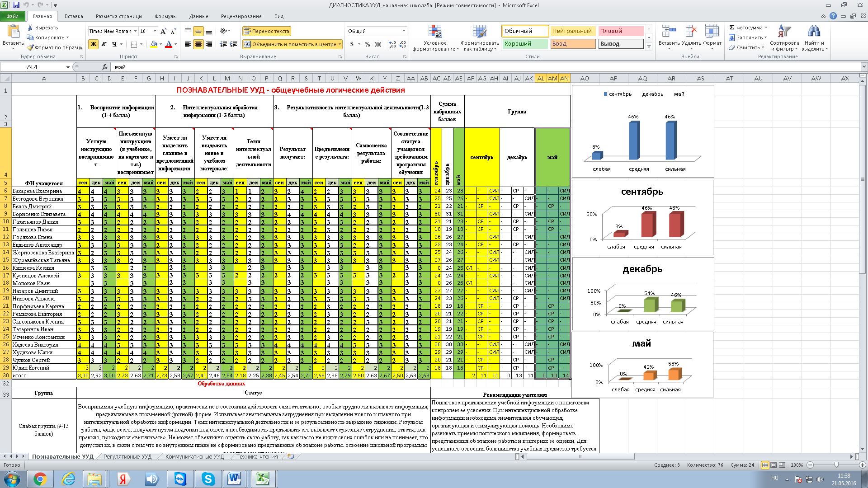Viewport: 868px width, 488px height.
Task: Toggle center horizontal alignment
Action: tap(198, 44)
